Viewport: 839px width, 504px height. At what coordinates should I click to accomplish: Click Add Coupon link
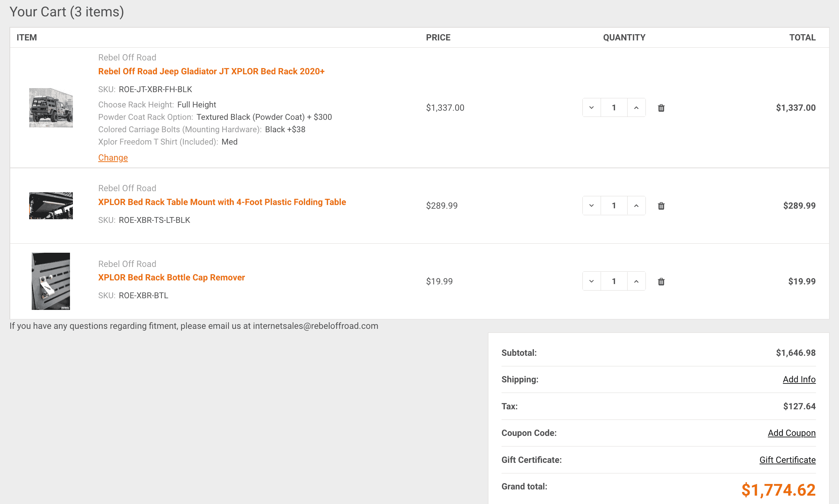pyautogui.click(x=792, y=433)
